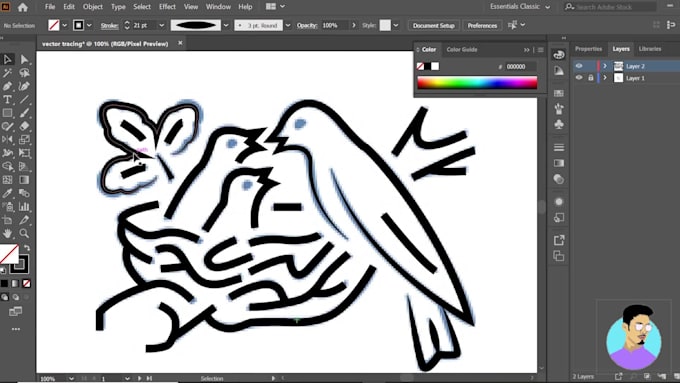
Task: Open the Stroke panel dock icon
Action: click(x=559, y=147)
